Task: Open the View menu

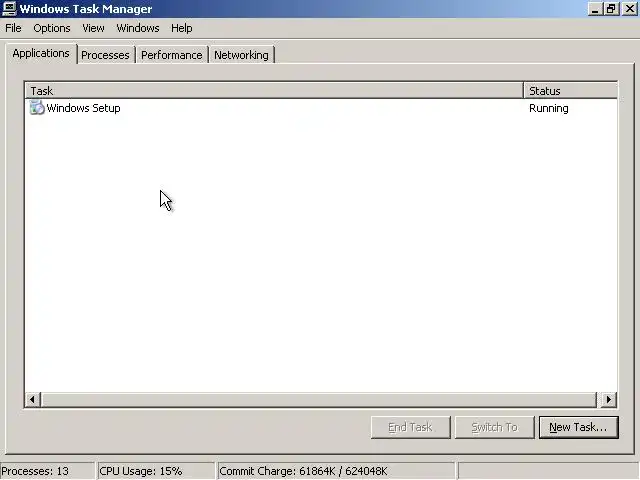Action: tap(93, 28)
